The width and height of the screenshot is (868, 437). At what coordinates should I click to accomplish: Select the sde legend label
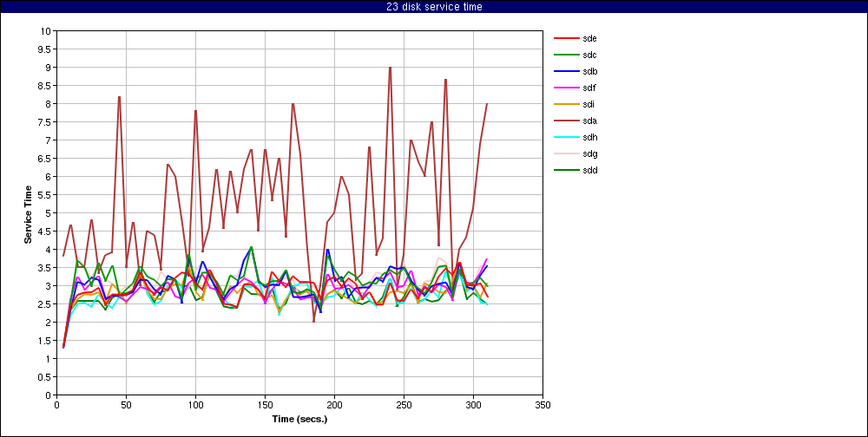pos(589,38)
